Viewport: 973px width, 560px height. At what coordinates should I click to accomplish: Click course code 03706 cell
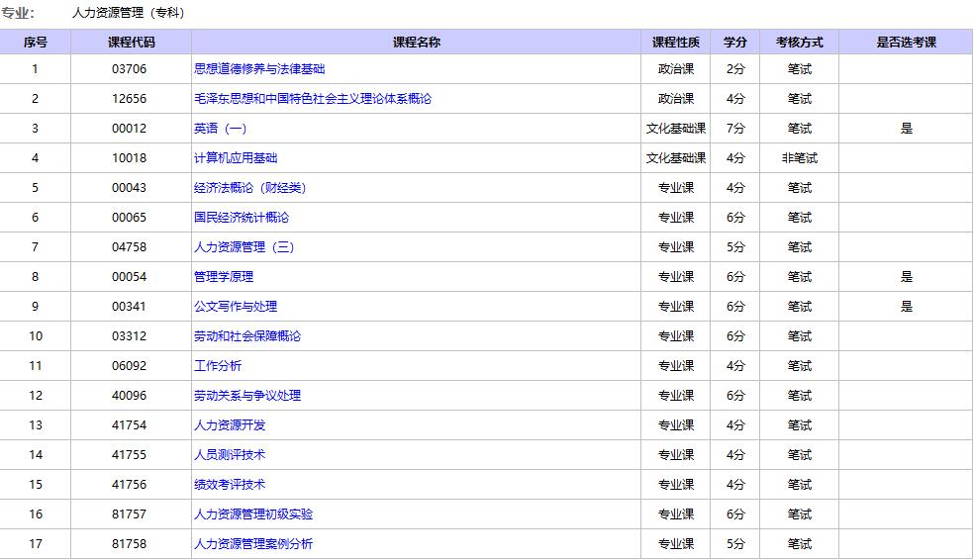click(x=130, y=69)
